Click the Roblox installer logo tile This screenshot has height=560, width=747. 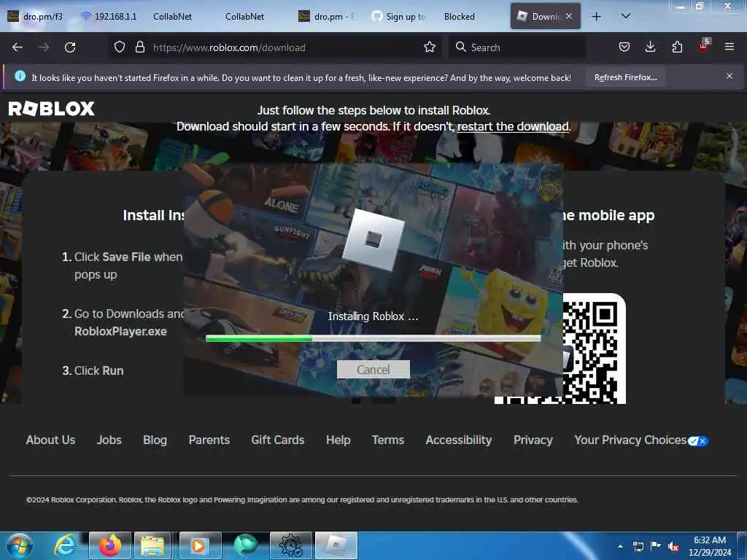[x=373, y=239]
